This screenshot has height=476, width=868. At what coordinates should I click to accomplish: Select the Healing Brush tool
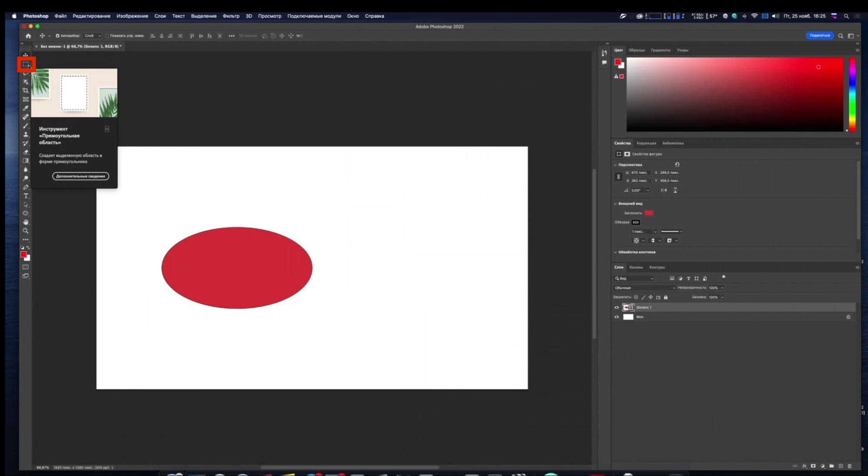26,117
